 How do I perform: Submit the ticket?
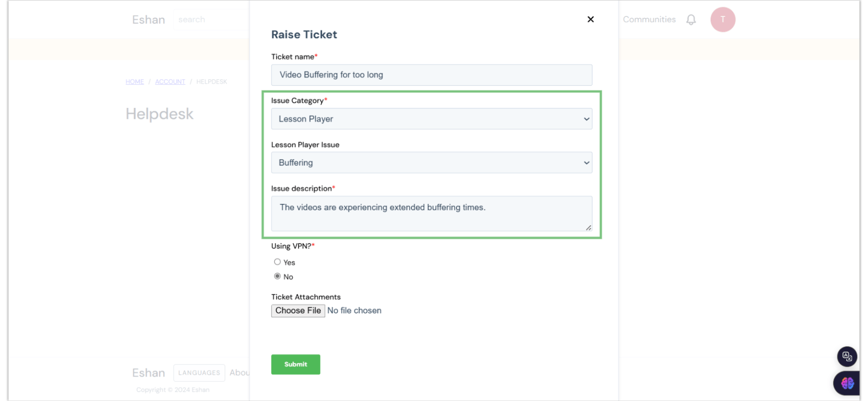click(x=295, y=364)
